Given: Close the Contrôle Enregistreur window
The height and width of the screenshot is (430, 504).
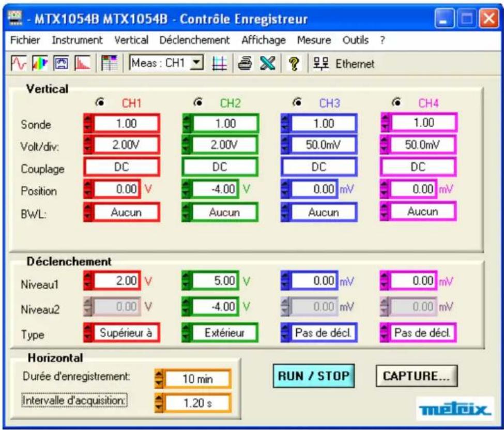Looking at the screenshot, I should (488, 19).
